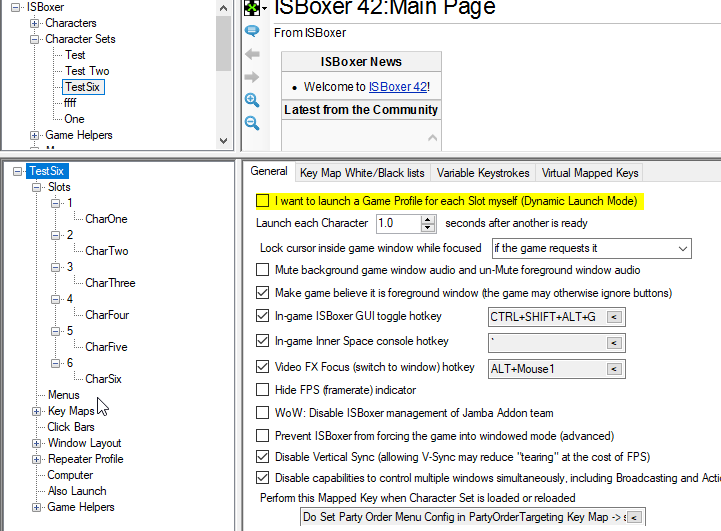Toggle In-game ISBoxer GUI toggle hotkey checkbox
The width and height of the screenshot is (721, 531).
tap(263, 315)
